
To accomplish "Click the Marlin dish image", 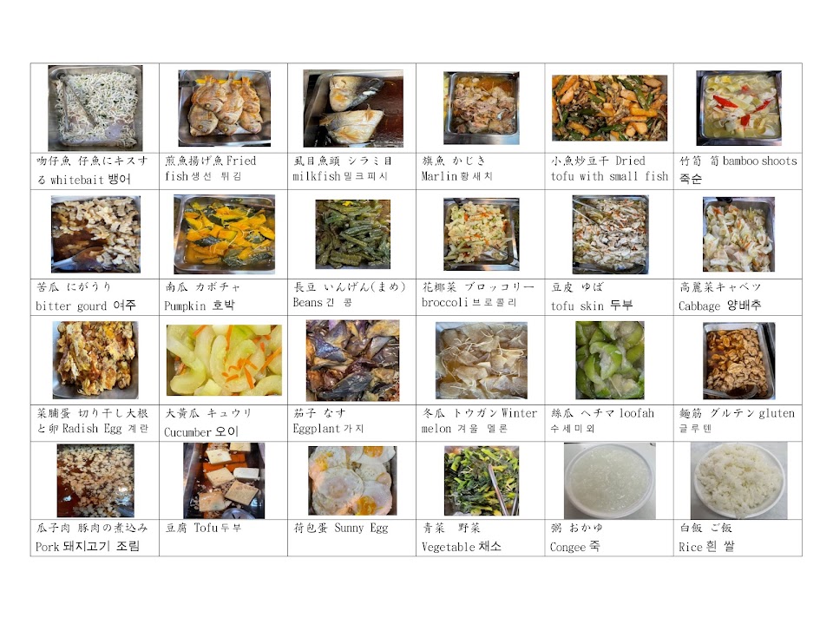I will coord(482,108).
